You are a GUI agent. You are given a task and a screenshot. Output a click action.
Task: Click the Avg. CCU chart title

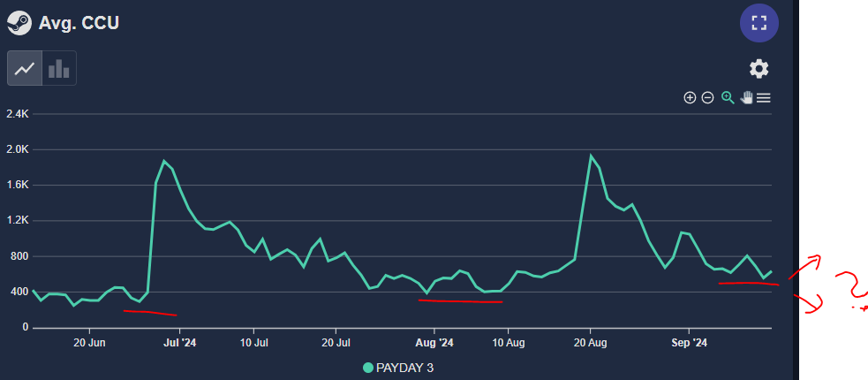79,22
